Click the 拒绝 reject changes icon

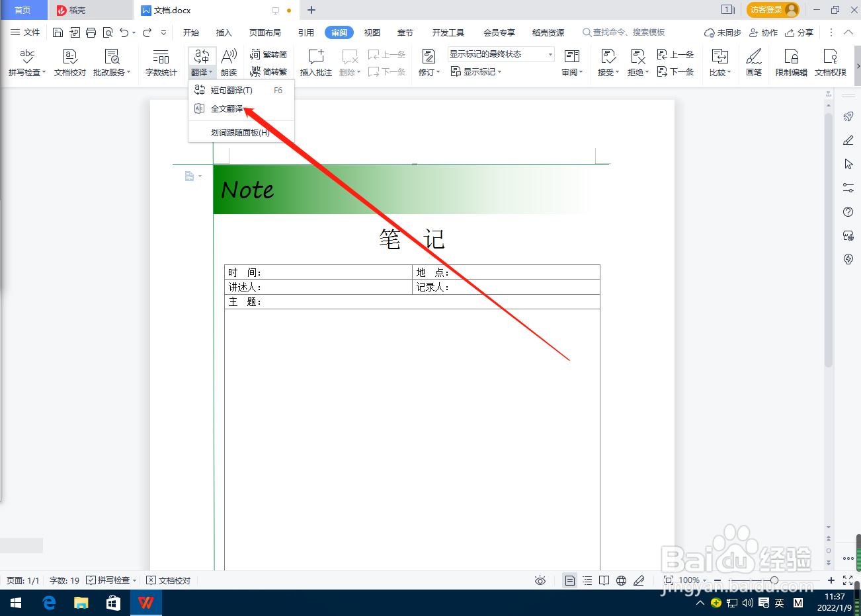(637, 57)
